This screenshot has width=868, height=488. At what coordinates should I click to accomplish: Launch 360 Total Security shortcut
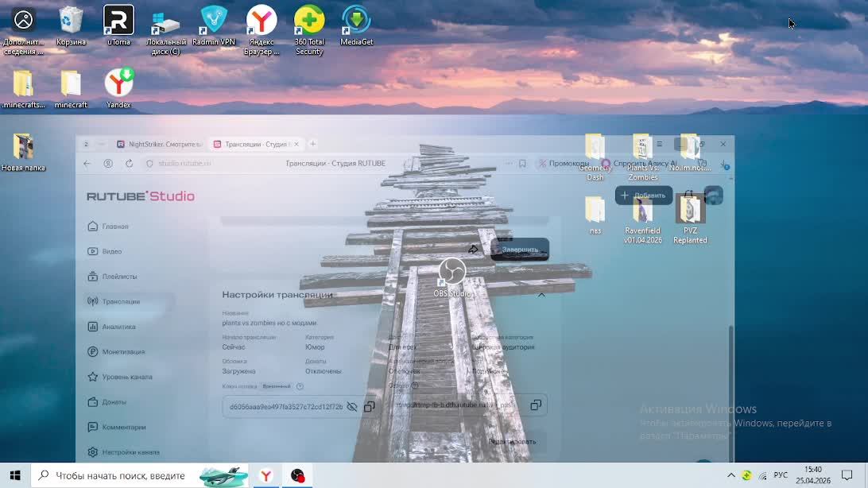tap(309, 30)
